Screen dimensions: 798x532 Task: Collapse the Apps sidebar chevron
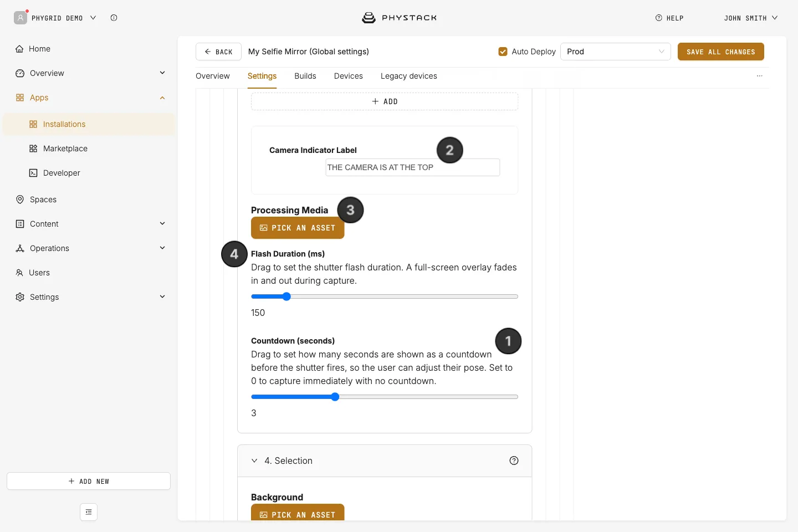(162, 98)
